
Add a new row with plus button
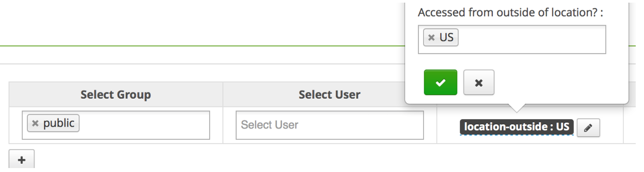[x=21, y=160]
